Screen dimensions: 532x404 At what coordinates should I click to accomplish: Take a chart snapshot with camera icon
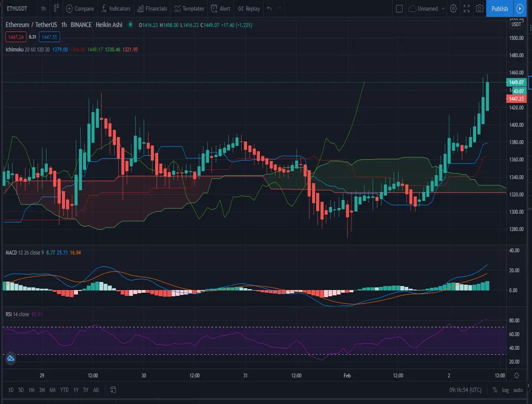479,8
